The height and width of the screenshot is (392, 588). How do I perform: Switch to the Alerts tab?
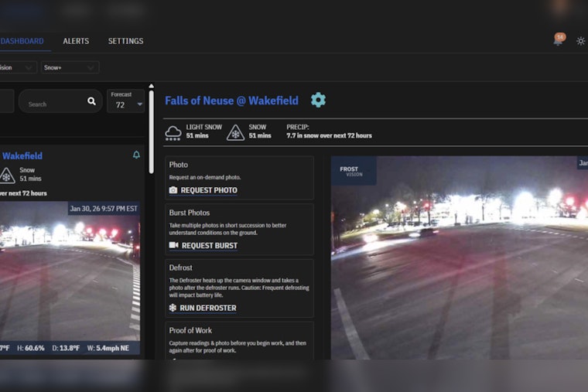[76, 41]
